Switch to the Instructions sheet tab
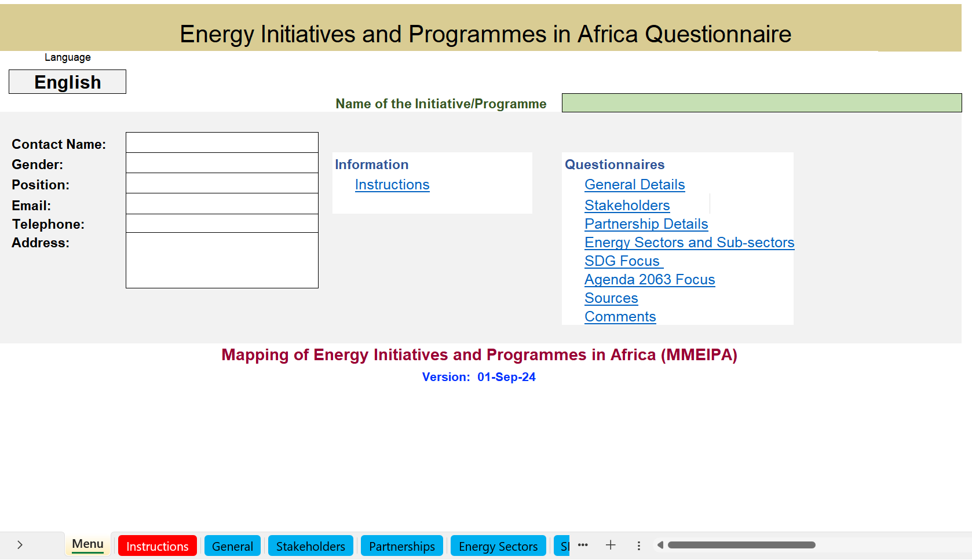Viewport: 972px width, 560px height. tap(158, 546)
